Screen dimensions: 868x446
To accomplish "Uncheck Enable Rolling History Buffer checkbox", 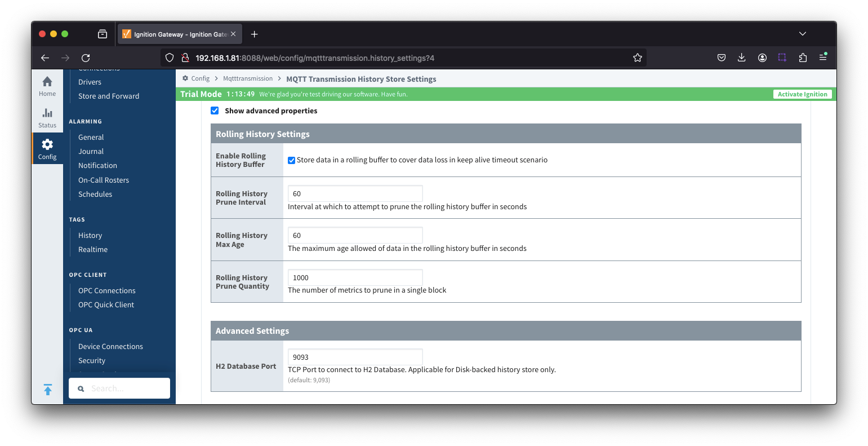I will click(x=292, y=160).
